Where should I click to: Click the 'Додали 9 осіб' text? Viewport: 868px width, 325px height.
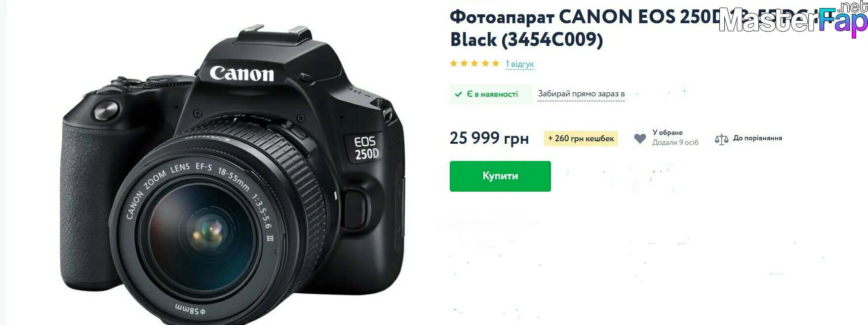(x=675, y=142)
